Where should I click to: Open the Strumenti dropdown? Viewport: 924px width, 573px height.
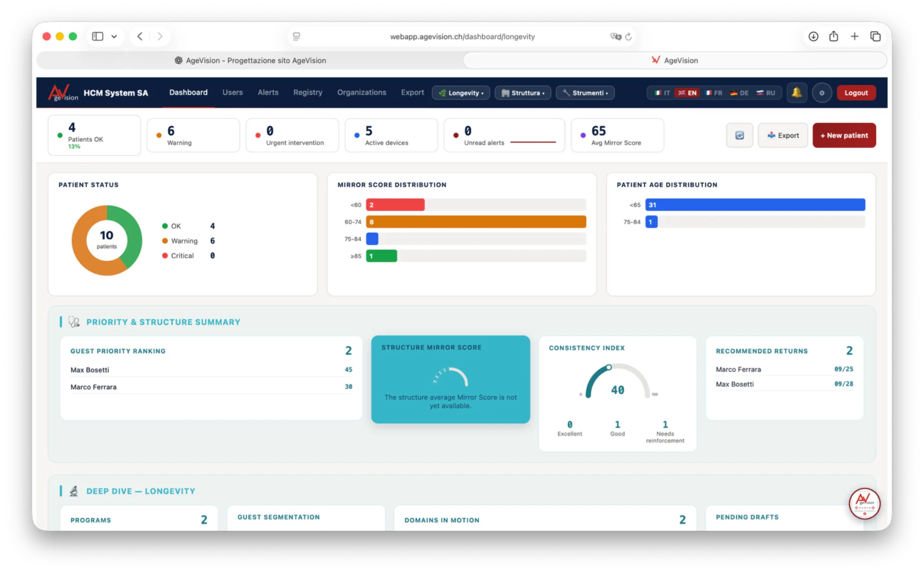pos(585,93)
